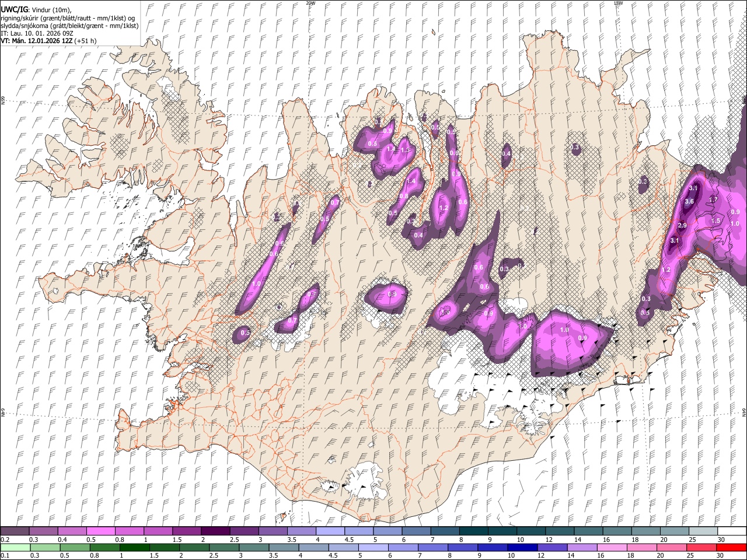Viewport: 747px width, 560px height.
Task: Pick snow-scale swatch between 1 and 1.5
Action: tap(159, 531)
